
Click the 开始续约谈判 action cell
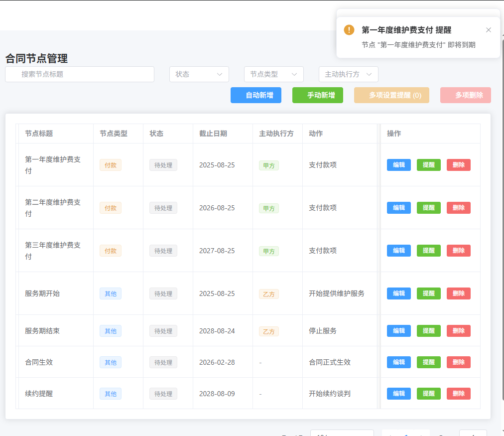330,394
